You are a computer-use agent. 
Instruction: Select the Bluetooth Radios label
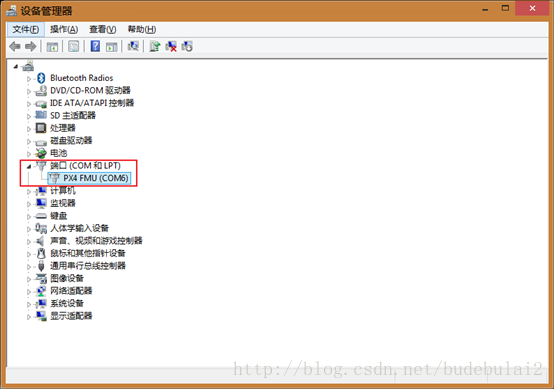click(82, 78)
